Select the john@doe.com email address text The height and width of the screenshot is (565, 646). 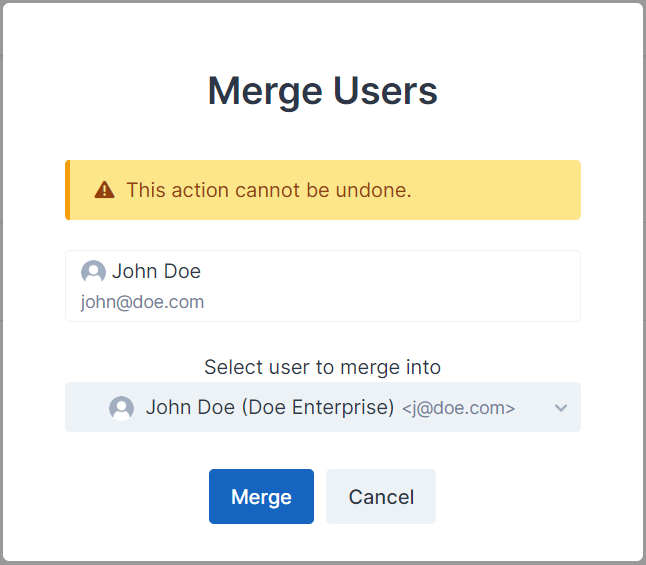(x=142, y=302)
